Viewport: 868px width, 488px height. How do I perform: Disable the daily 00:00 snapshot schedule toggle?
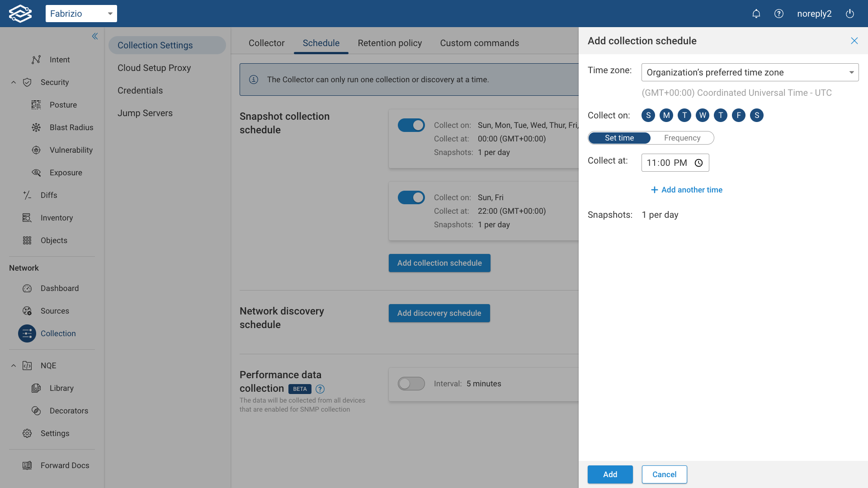point(411,125)
